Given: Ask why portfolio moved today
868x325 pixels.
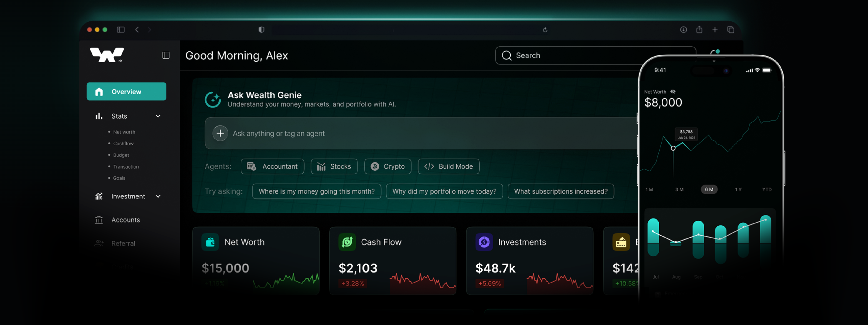Looking at the screenshot, I should tap(444, 191).
